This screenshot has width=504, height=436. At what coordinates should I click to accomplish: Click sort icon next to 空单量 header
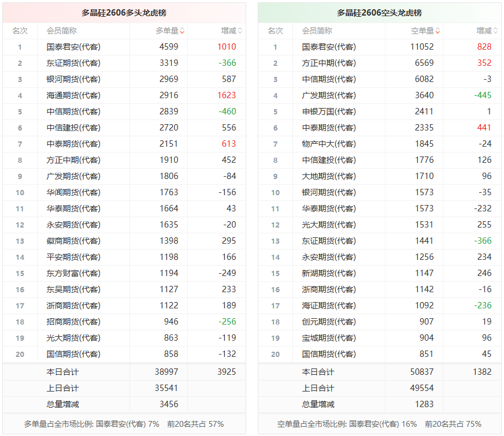[438, 31]
